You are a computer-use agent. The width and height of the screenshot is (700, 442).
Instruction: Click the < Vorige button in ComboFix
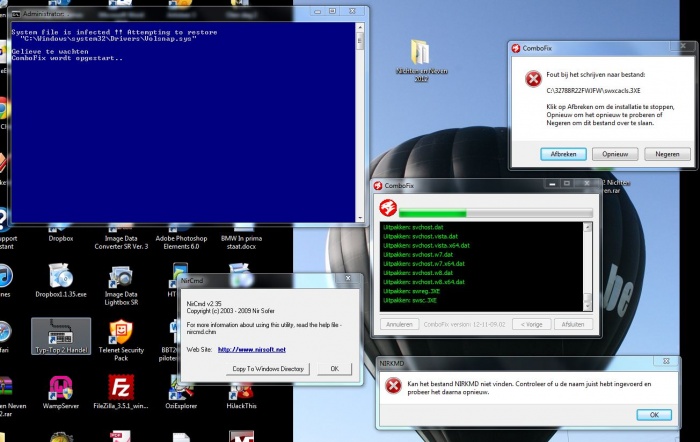531,324
